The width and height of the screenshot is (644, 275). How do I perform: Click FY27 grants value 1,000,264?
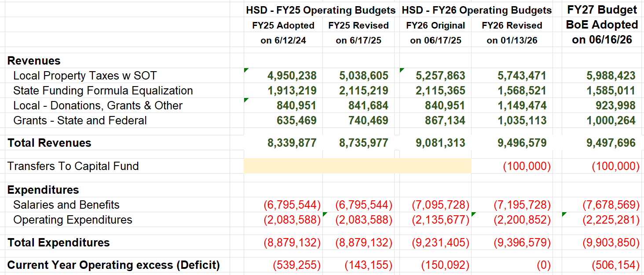click(611, 120)
